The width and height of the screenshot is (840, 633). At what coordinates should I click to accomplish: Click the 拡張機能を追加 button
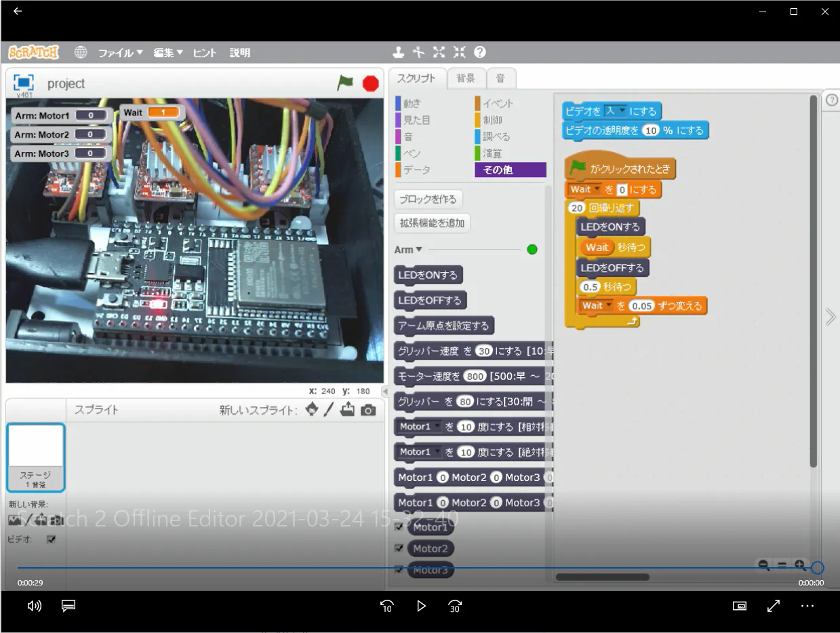(432, 223)
